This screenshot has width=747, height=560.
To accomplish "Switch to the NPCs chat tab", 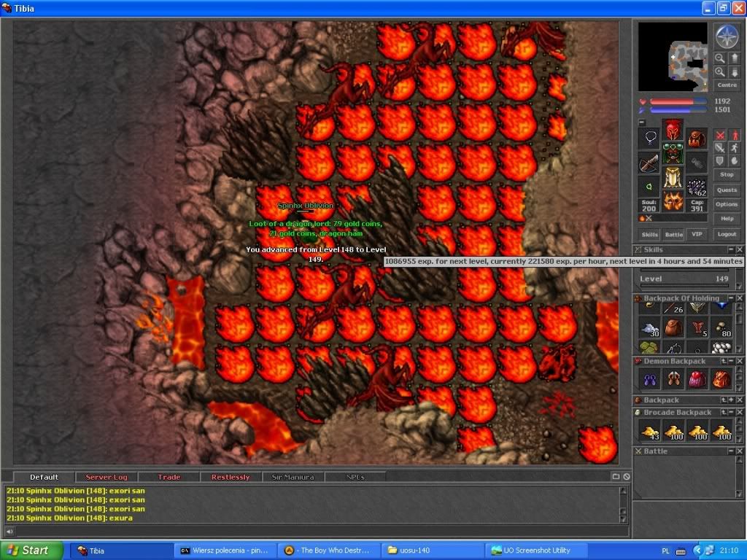I will click(355, 477).
